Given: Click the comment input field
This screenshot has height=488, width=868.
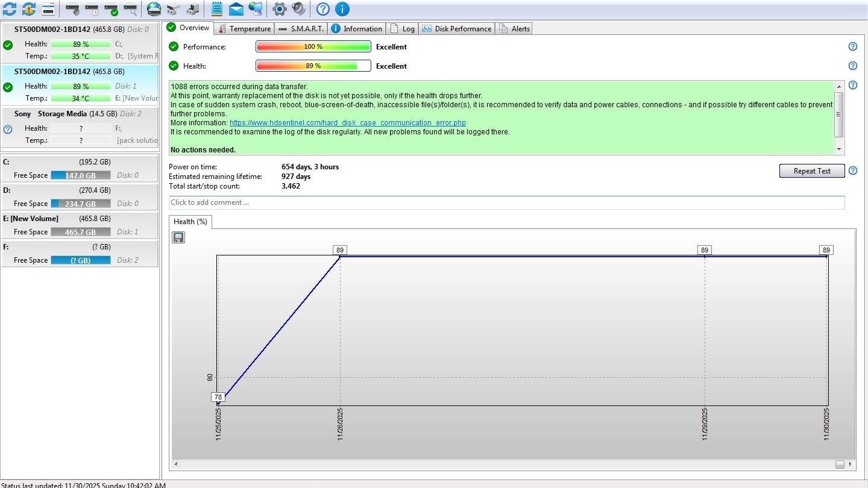Looking at the screenshot, I should [x=506, y=202].
